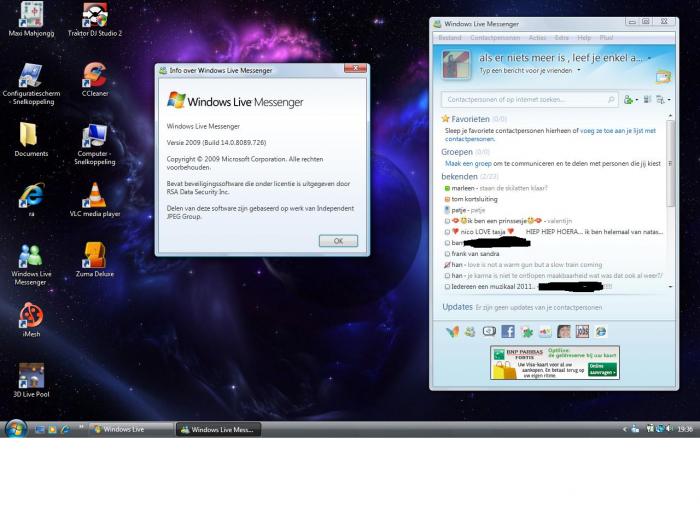
Task: Click the Internet Explorer quick launch icon
Action: coord(65,429)
